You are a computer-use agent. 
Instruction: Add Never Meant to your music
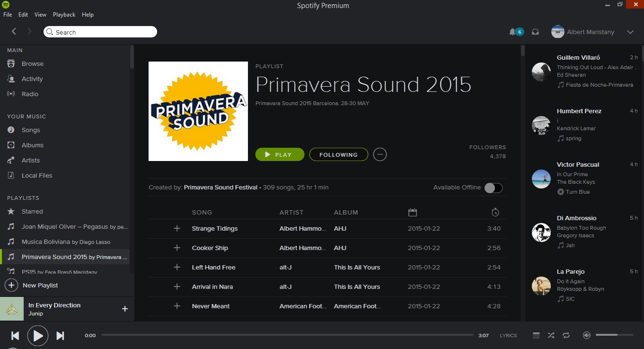pos(177,306)
